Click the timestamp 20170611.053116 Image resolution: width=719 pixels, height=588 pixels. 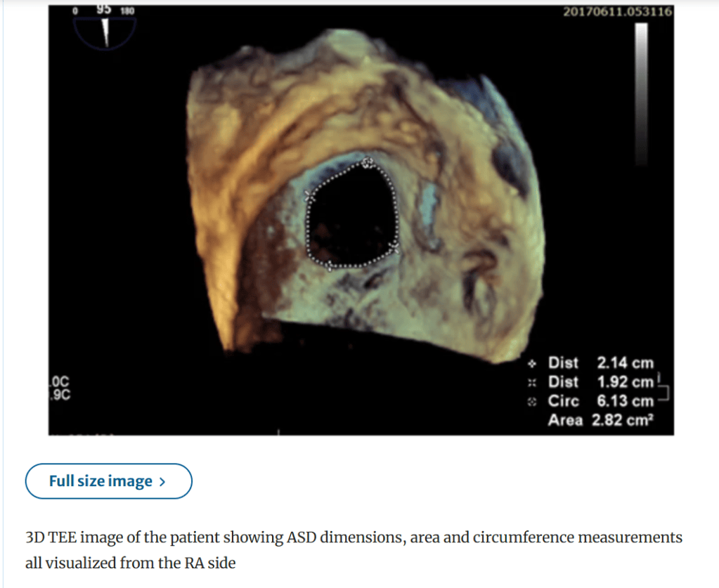coord(618,11)
